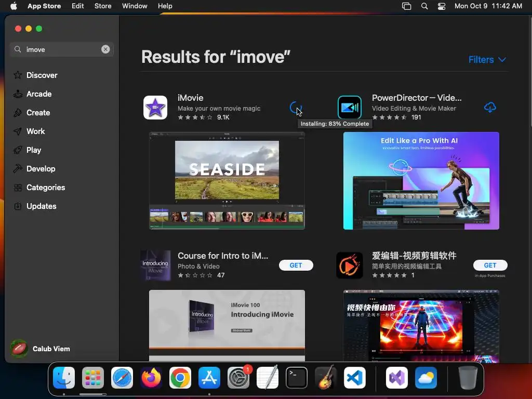Clear the search field with the x icon
This screenshot has width=532, height=399.
[x=105, y=49]
